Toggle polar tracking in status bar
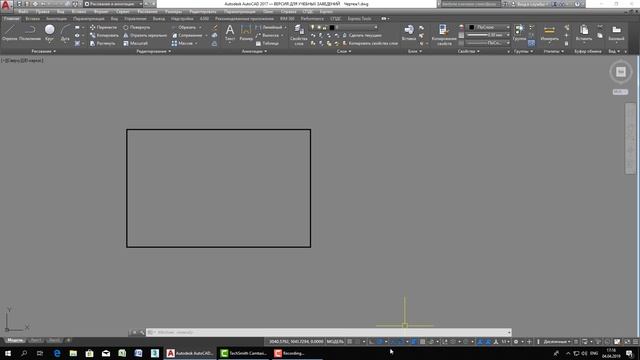640x360 pixels. click(380, 342)
